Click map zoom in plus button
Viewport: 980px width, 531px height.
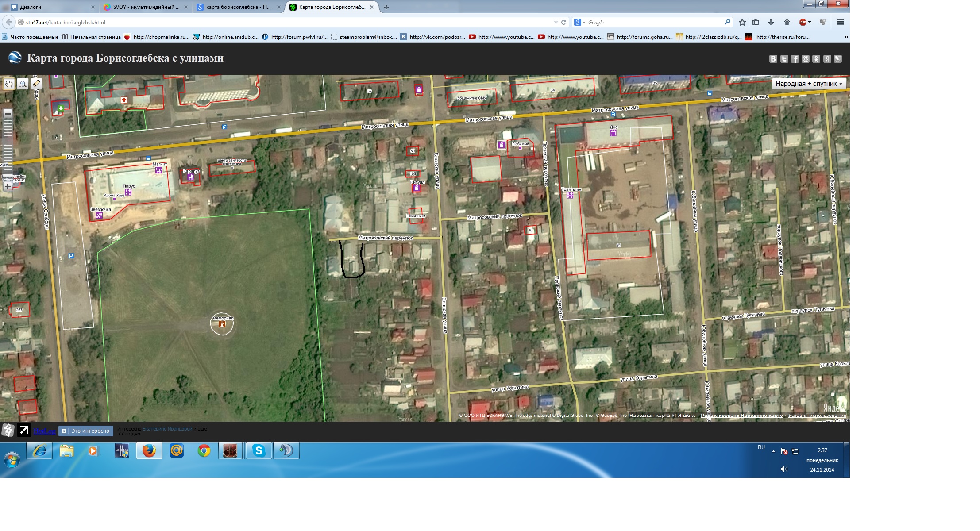tap(8, 186)
